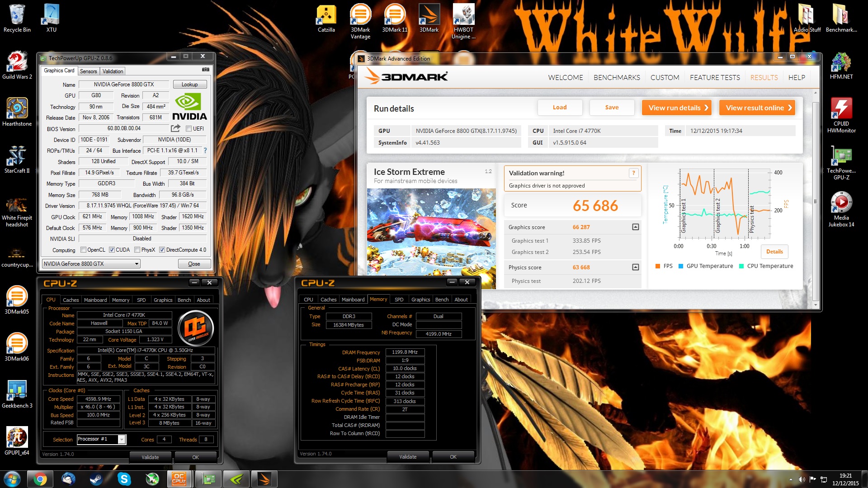Open the Bench tab in the left CPU-Z window

(184, 300)
